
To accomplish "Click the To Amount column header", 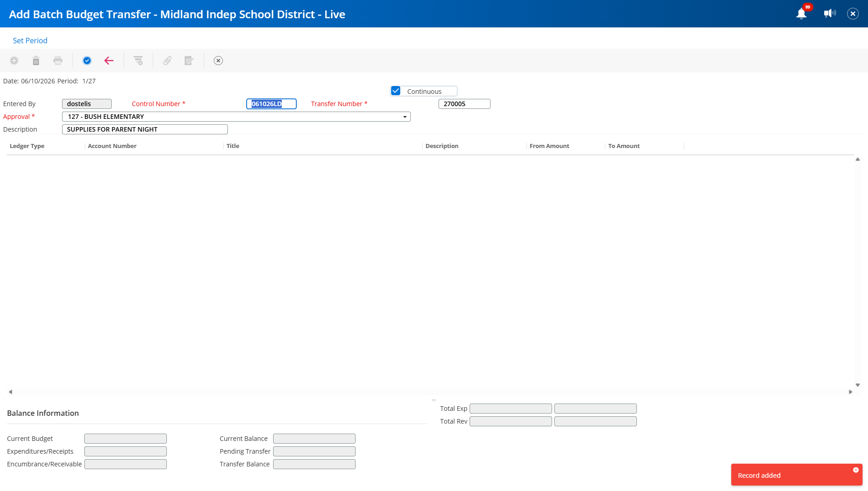I will [624, 146].
